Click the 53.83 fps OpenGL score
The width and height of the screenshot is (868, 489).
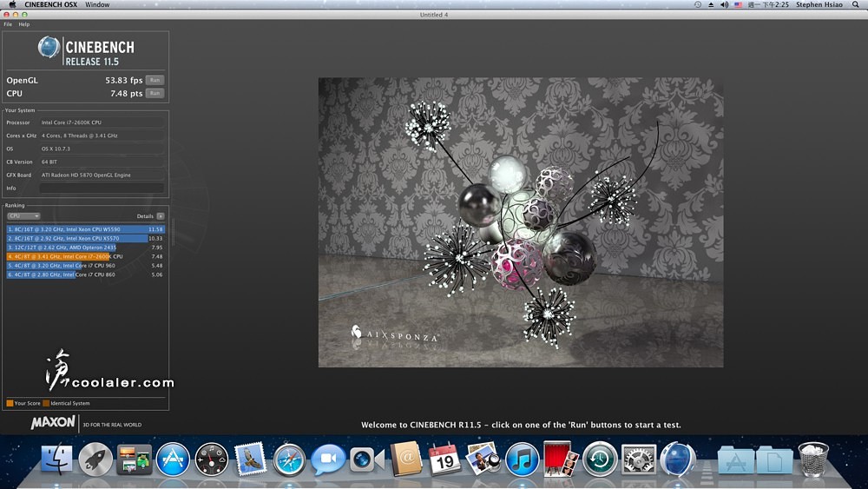click(123, 80)
